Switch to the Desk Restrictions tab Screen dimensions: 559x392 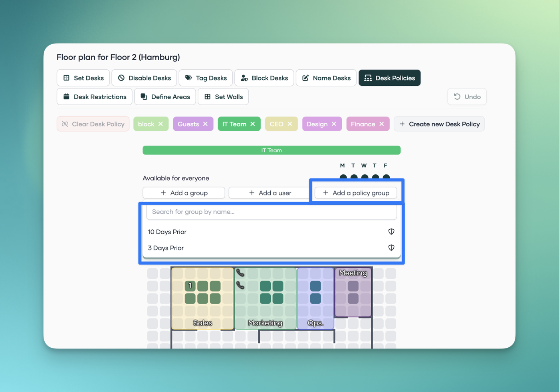[x=95, y=97]
